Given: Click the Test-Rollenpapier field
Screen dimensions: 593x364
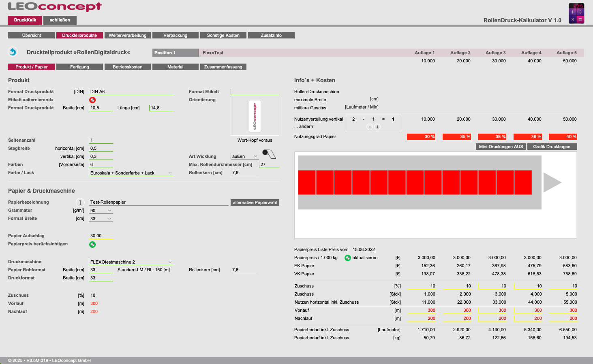Looking at the screenshot, I should [158, 202].
